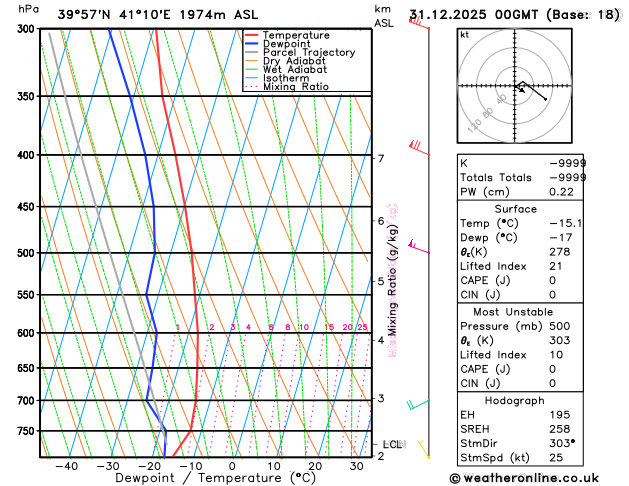The height and width of the screenshot is (486, 629).
Task: Click the Most Unstable Lifted Index value 10
Action: [556, 355]
